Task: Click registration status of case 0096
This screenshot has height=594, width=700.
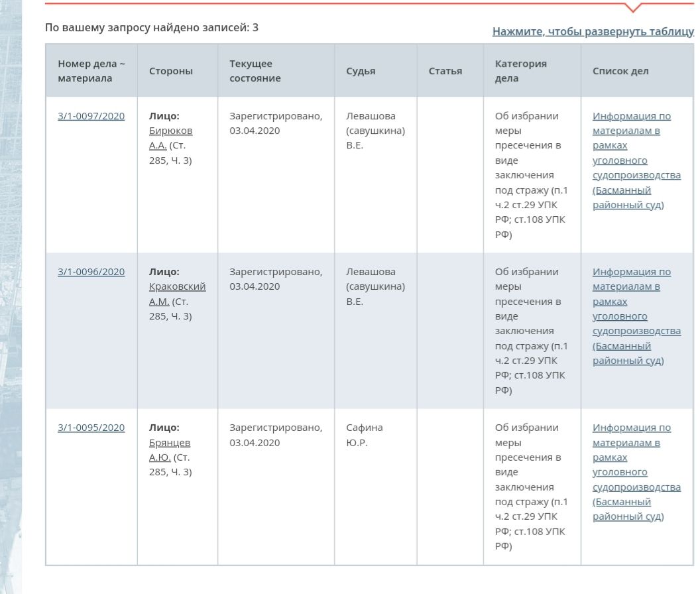Action: click(x=276, y=279)
